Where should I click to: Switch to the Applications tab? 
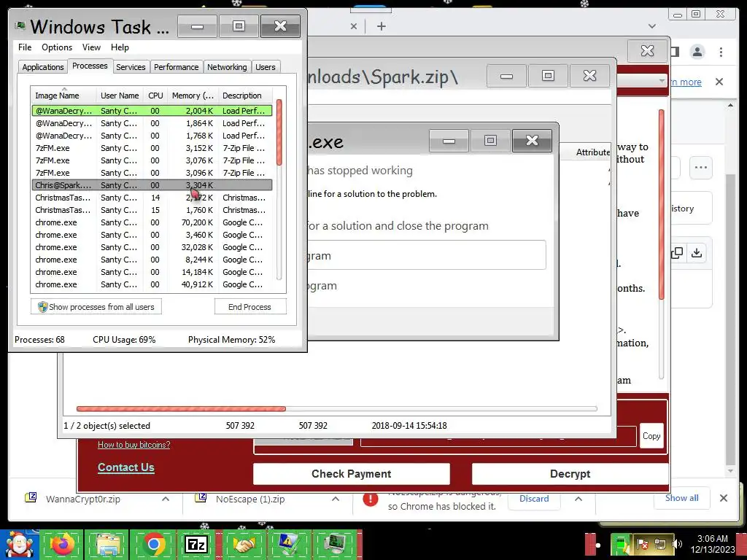(x=43, y=67)
